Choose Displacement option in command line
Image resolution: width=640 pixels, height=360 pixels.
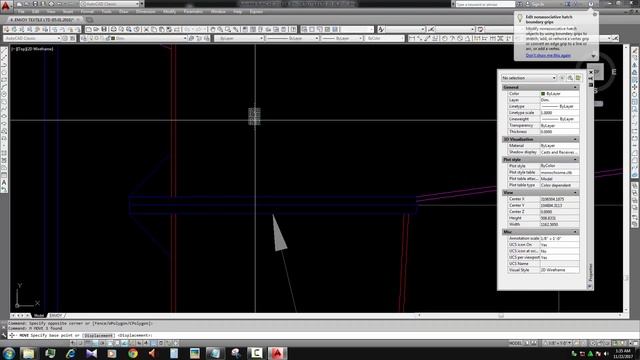pos(98,336)
